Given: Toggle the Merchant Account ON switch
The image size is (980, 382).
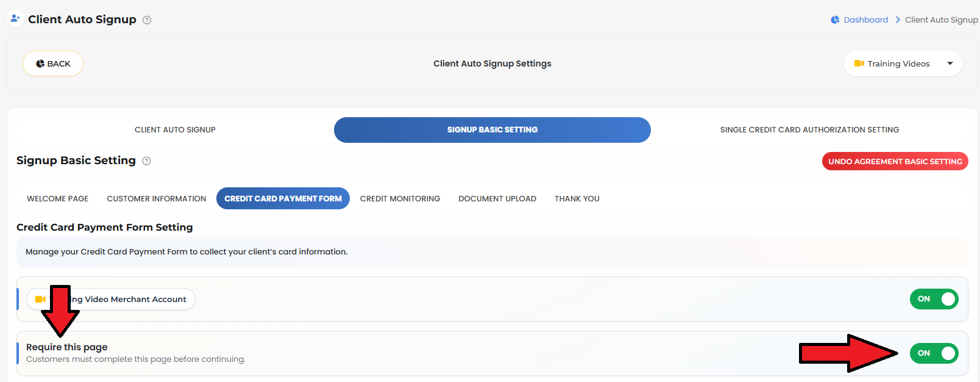Looking at the screenshot, I should click(x=934, y=299).
